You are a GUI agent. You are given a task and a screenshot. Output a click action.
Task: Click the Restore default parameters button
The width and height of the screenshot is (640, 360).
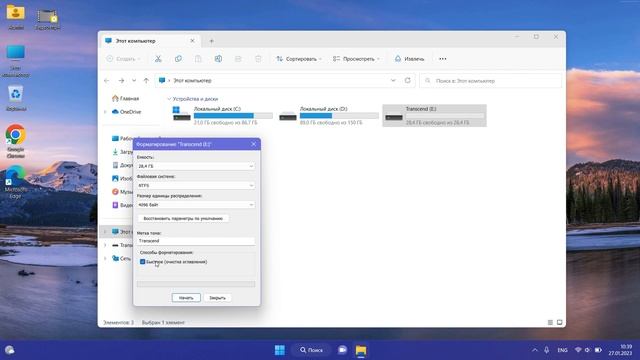click(x=183, y=218)
